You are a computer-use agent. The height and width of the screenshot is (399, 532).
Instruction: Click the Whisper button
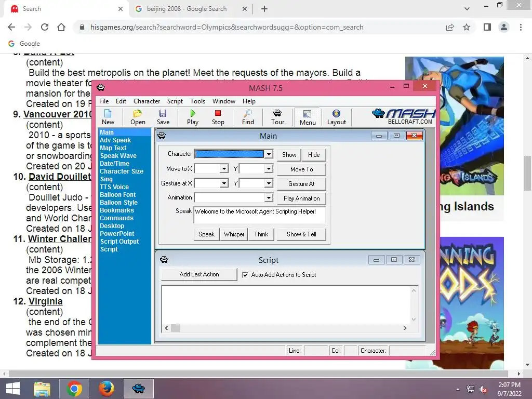(234, 234)
